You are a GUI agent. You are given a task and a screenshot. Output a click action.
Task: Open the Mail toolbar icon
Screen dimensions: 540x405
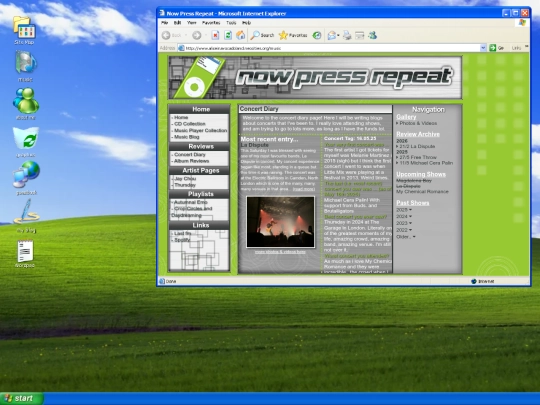(x=332, y=35)
